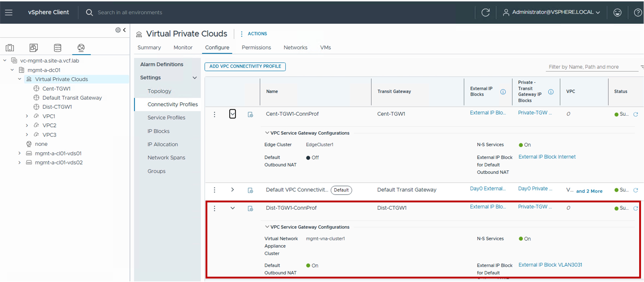
Task: Expand the VPC2 tree node
Action: 27,125
